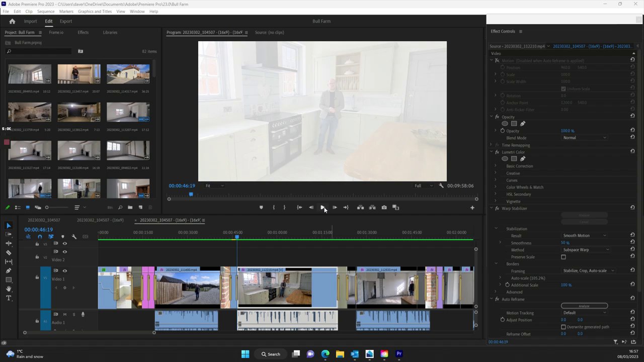Viewport: 644px width, 362px height.
Task: Toggle timeline snapping magnet icon
Action: (40, 237)
